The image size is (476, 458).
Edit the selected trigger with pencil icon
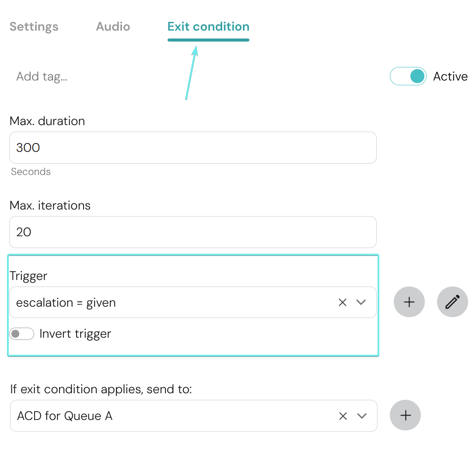pos(452,302)
